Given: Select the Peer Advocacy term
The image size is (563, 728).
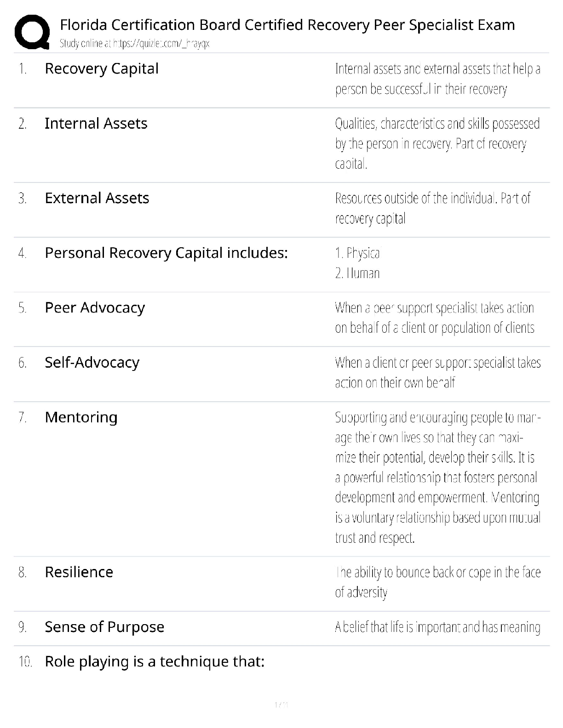Looking at the screenshot, I should pos(94,307).
